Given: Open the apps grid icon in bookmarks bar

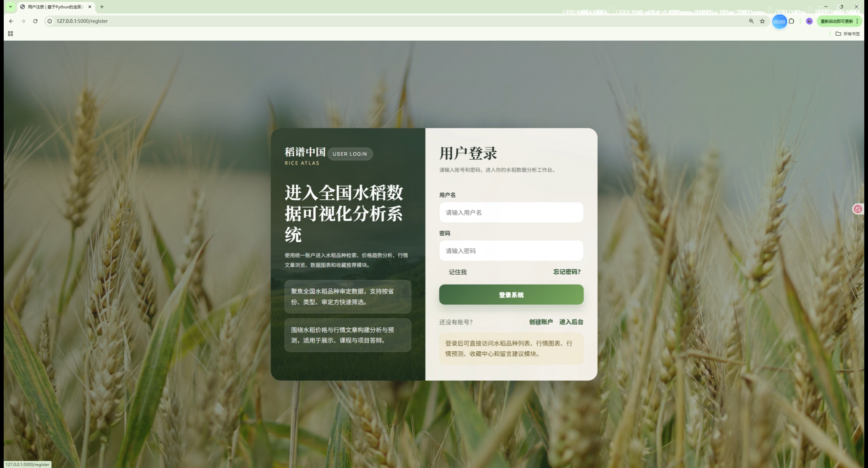Looking at the screenshot, I should point(11,34).
